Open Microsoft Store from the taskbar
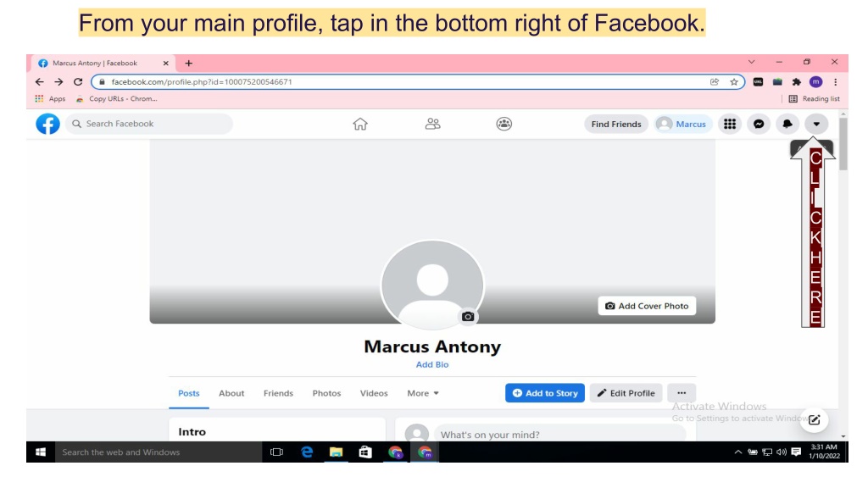The height and width of the screenshot is (488, 868). pyautogui.click(x=365, y=452)
